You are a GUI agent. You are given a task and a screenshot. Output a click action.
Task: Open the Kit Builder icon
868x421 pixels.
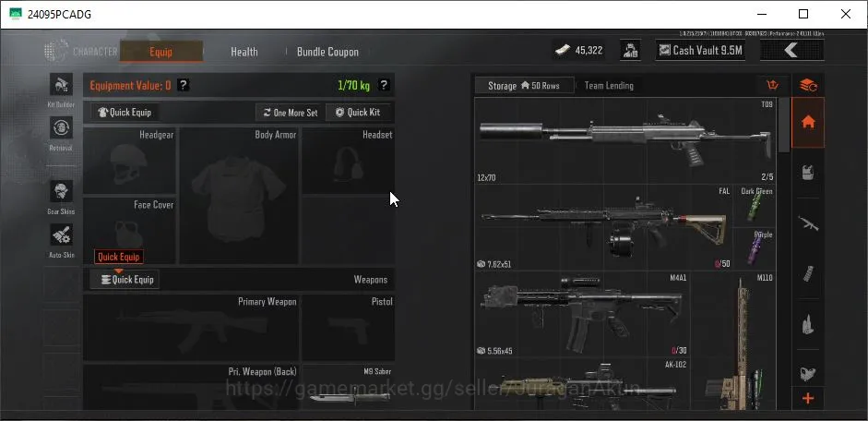(61, 85)
